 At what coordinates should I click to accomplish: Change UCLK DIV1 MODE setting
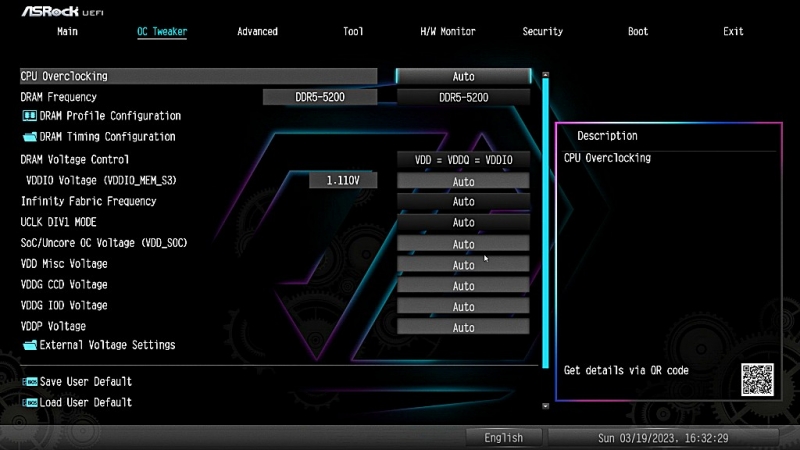click(x=463, y=223)
